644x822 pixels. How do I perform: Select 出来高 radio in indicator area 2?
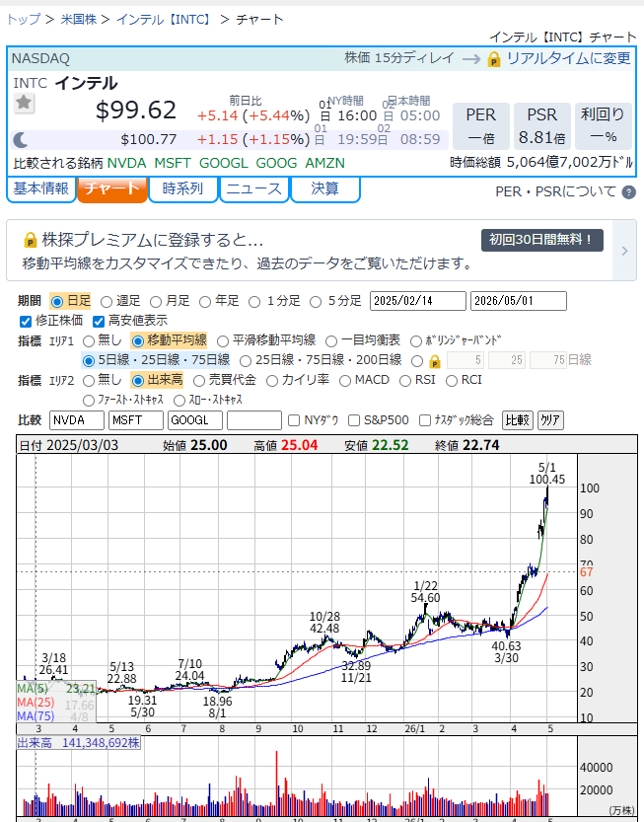coord(138,381)
